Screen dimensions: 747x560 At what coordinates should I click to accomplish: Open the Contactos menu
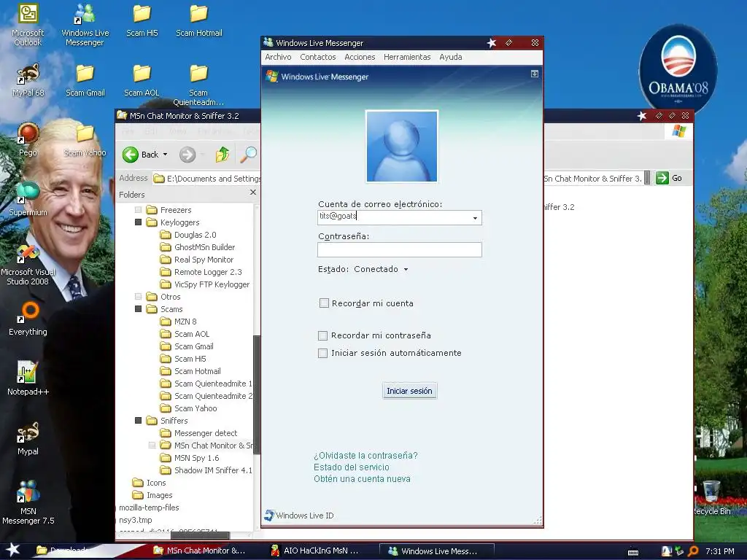click(x=318, y=57)
